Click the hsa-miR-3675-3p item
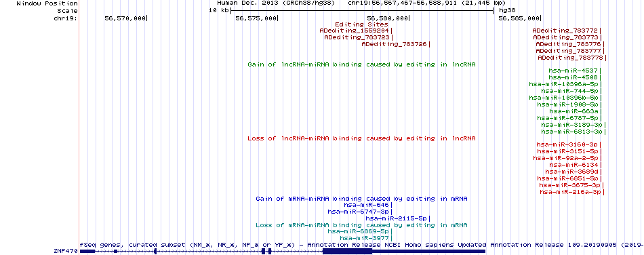 point(571,185)
